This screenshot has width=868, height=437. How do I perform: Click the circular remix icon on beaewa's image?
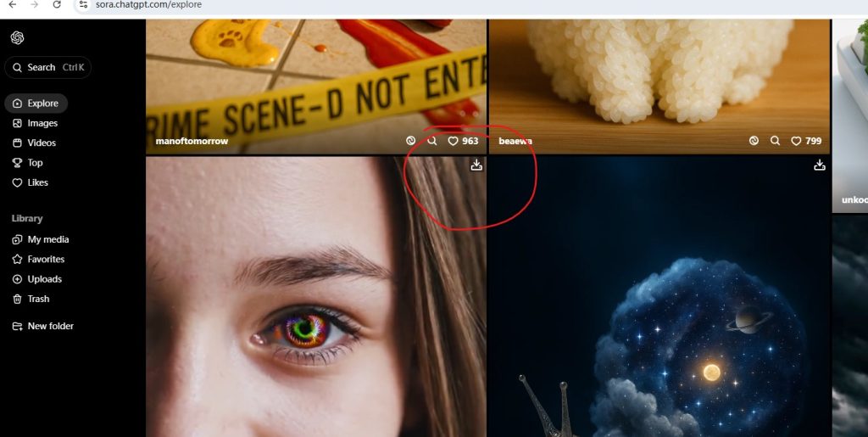(754, 141)
